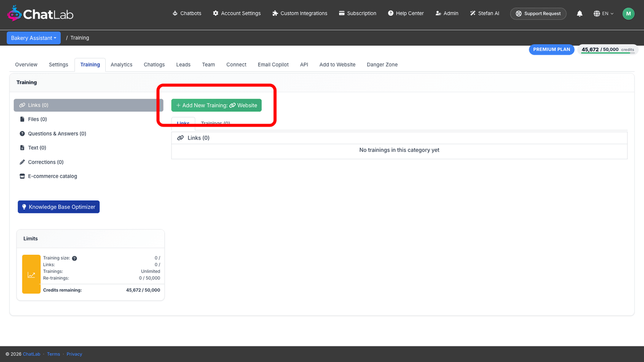The width and height of the screenshot is (644, 362).
Task: Click the link icon beside sidebar Links (0)
Action: point(22,105)
